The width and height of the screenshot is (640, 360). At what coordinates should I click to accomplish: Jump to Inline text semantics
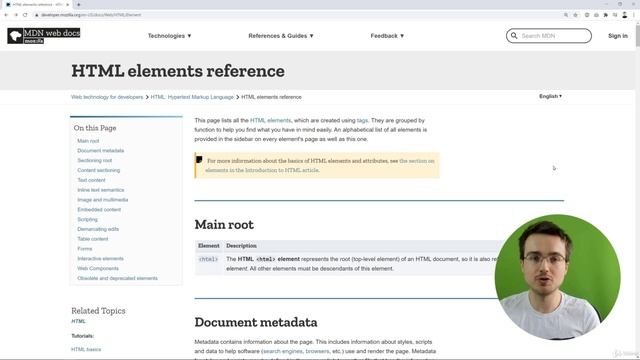coord(100,190)
